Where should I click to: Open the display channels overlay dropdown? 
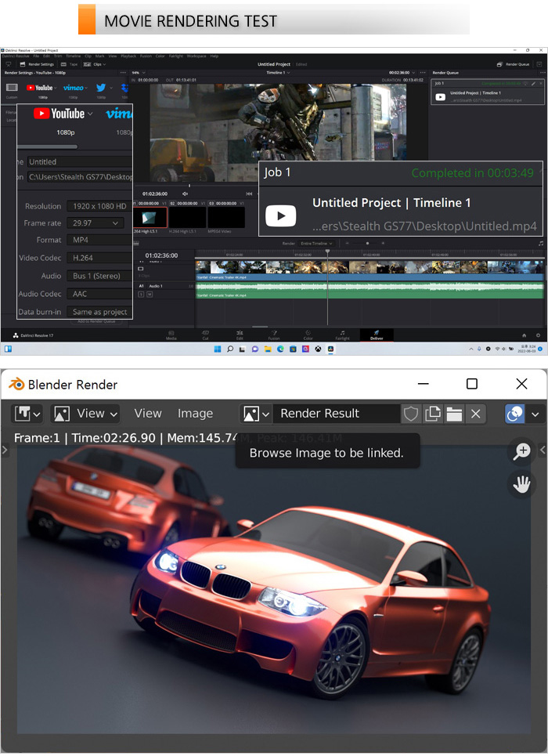pyautogui.click(x=523, y=414)
